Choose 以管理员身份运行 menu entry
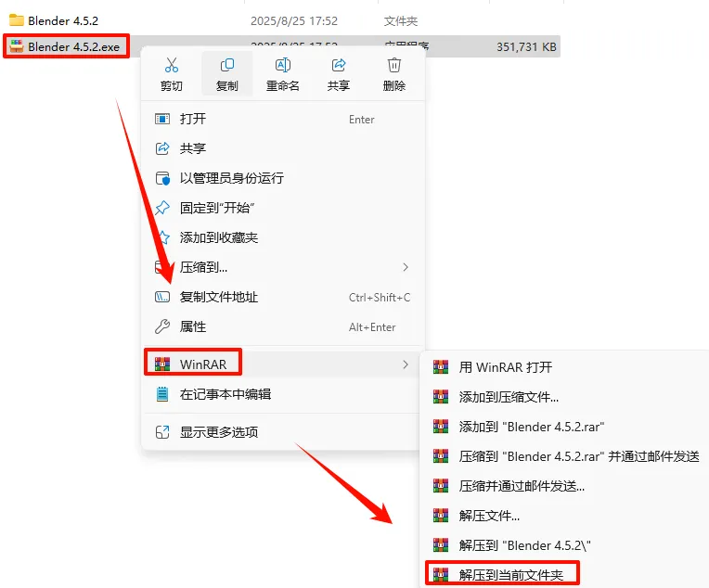The width and height of the screenshot is (709, 588). [283, 178]
